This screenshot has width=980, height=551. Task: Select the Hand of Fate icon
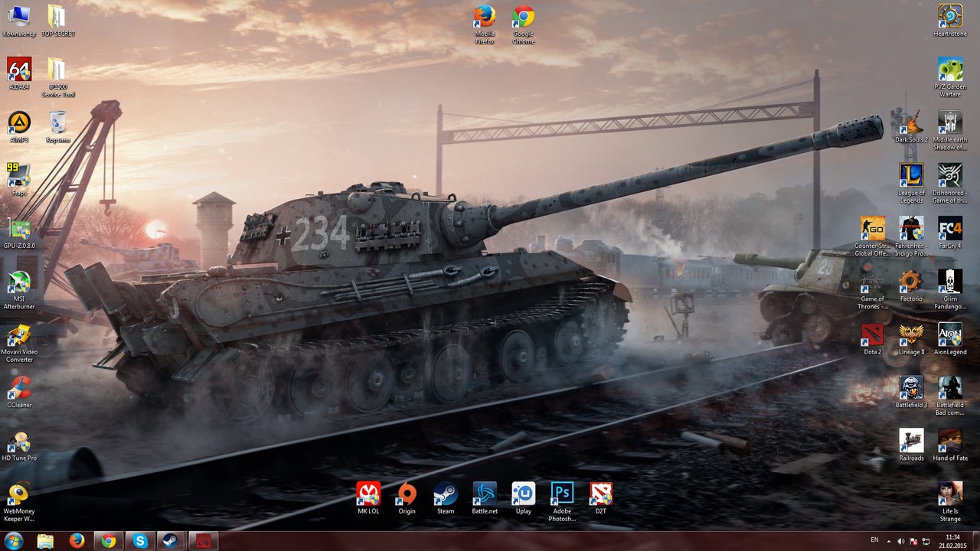click(950, 445)
